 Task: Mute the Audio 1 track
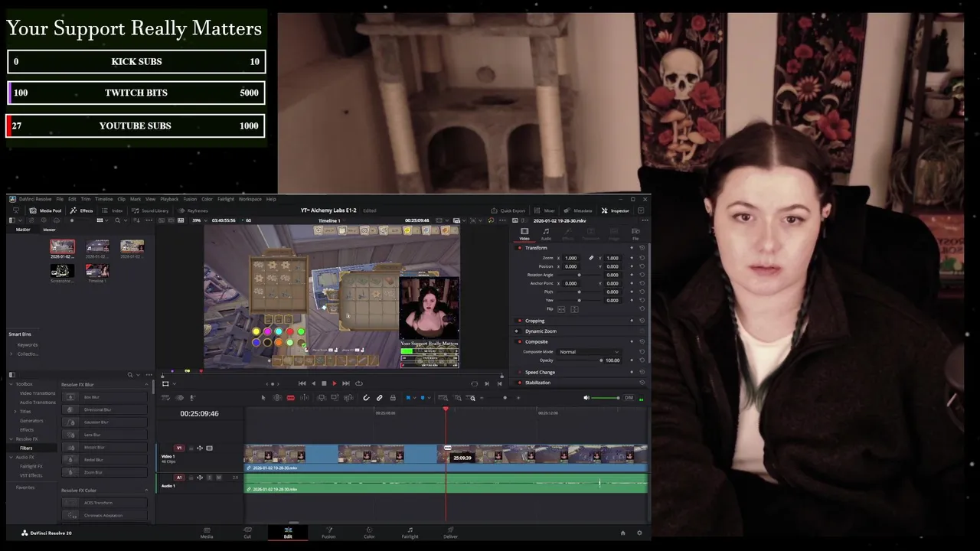(x=219, y=478)
